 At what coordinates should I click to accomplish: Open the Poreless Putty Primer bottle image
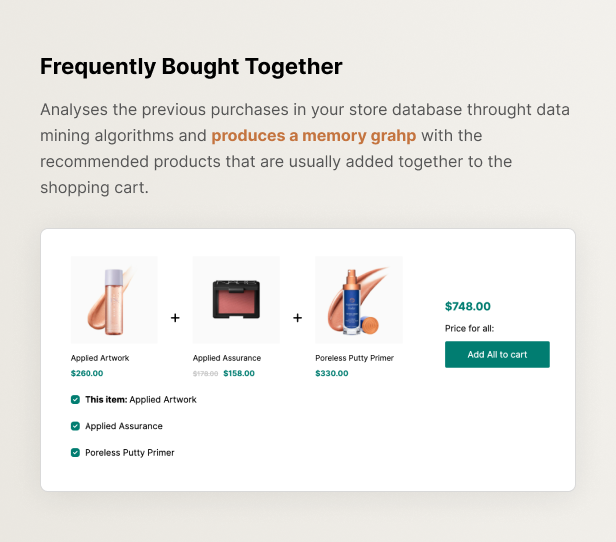tap(359, 300)
